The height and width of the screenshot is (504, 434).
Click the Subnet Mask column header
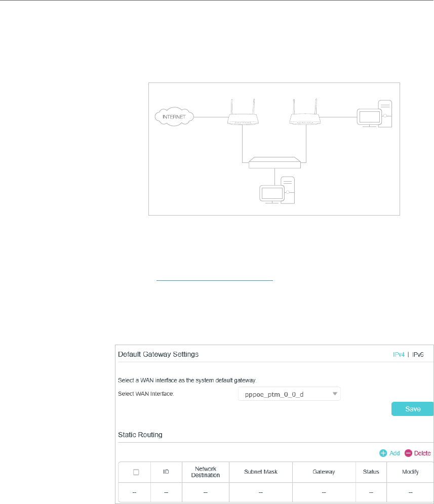[261, 472]
